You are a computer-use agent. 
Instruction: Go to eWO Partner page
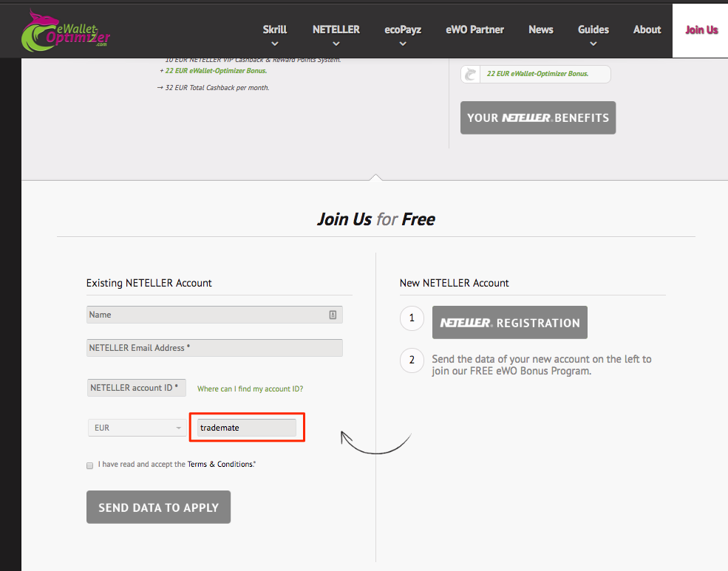click(475, 30)
